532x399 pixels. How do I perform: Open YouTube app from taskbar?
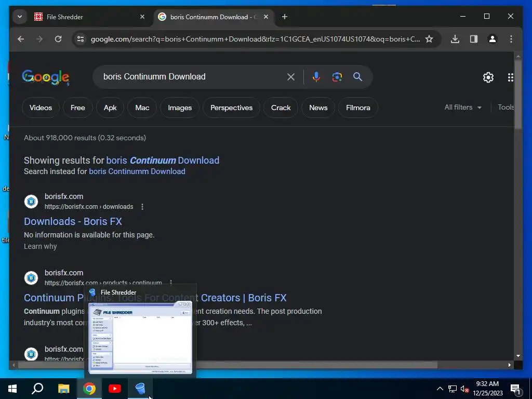(x=115, y=389)
